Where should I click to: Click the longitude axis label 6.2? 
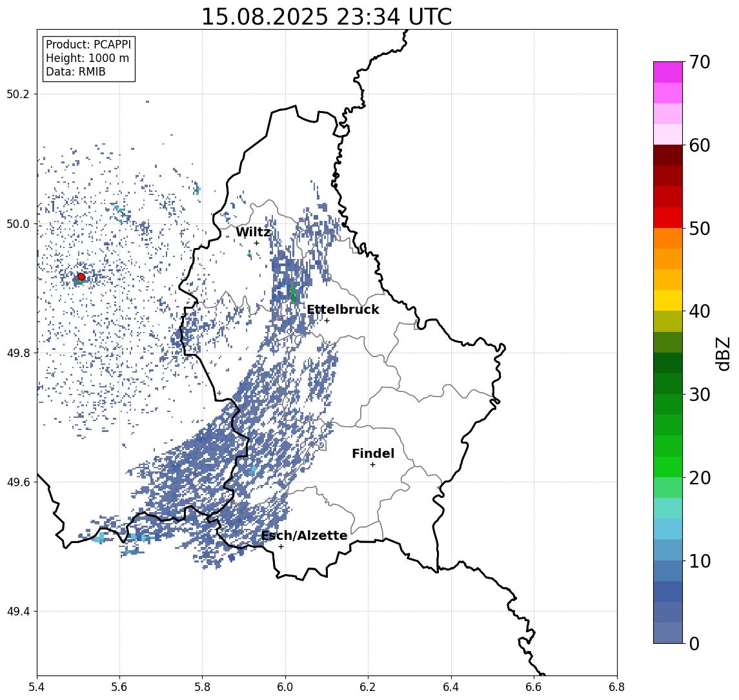click(368, 687)
